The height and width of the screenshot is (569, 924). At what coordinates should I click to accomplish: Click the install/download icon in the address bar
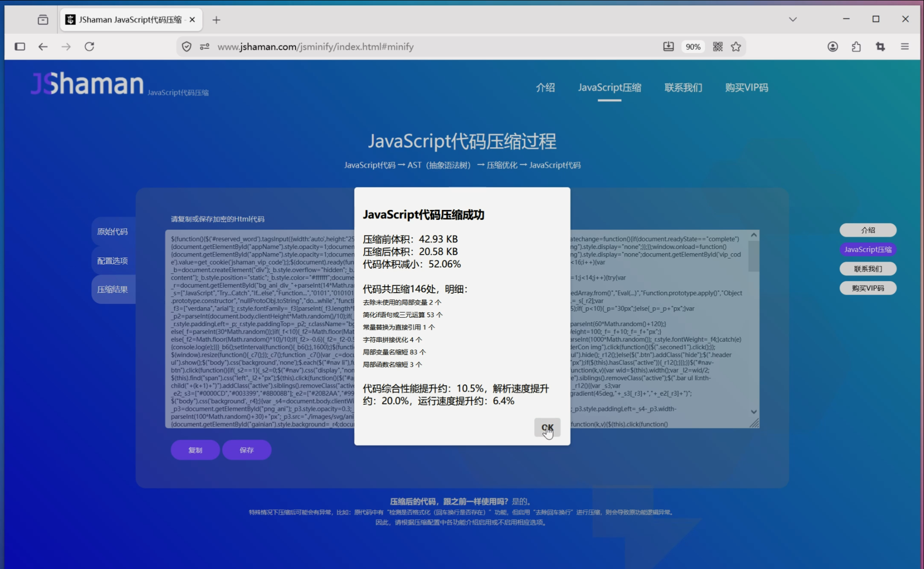(668, 47)
